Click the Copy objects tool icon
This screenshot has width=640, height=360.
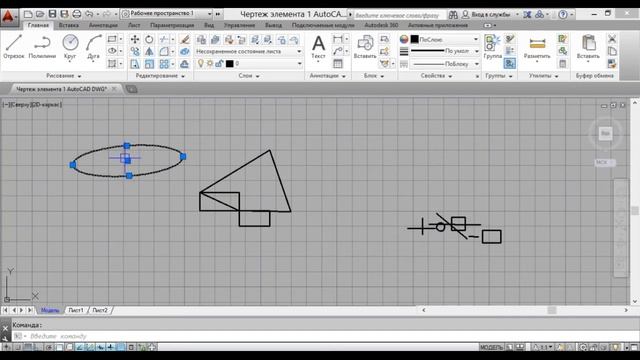[x=135, y=51]
